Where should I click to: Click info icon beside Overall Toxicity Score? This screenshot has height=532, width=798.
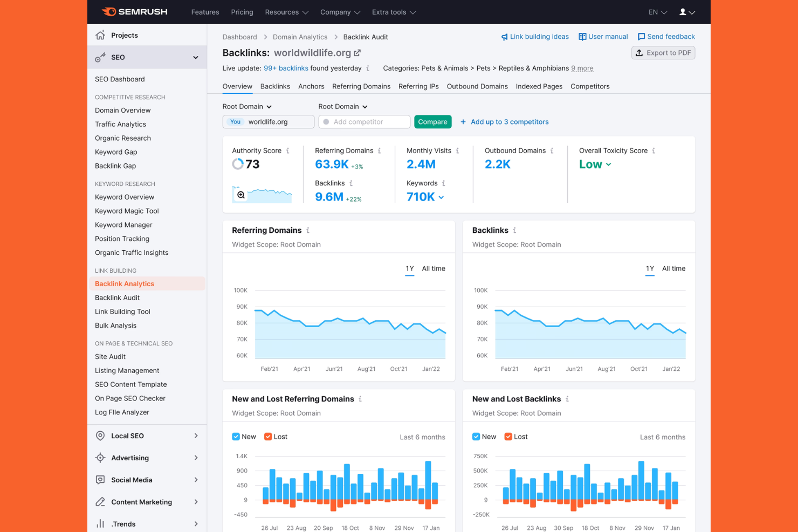(x=653, y=151)
